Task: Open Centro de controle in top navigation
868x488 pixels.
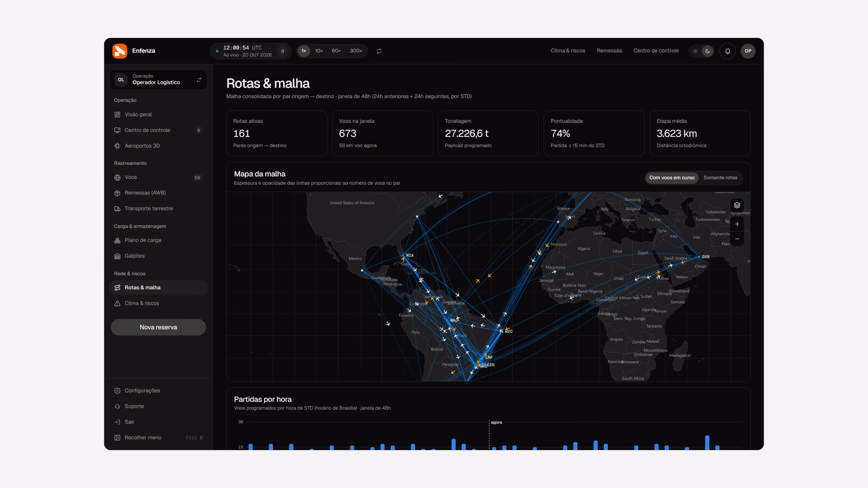Action: (x=656, y=51)
